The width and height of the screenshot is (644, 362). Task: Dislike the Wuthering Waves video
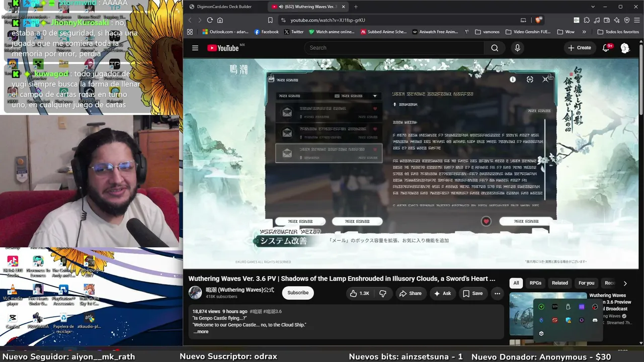(382, 293)
